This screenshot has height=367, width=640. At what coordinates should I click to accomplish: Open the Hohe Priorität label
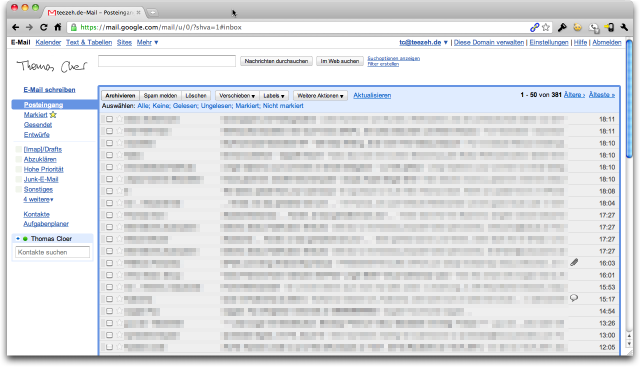(43, 169)
